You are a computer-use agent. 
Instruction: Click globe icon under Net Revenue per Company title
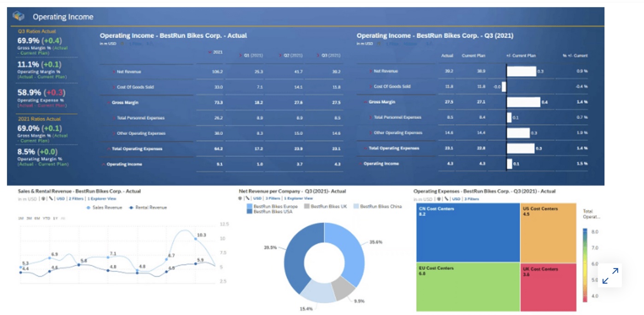[240, 198]
